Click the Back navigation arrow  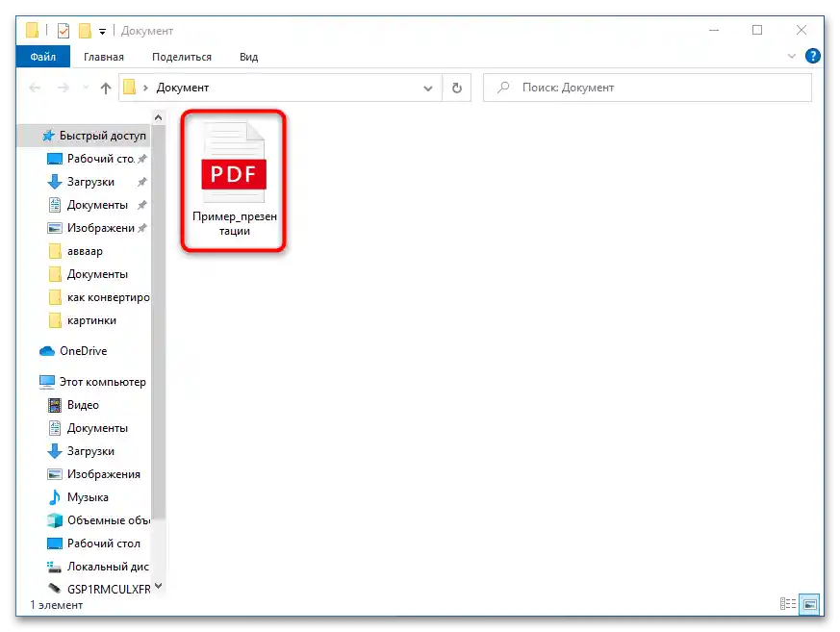click(x=35, y=88)
